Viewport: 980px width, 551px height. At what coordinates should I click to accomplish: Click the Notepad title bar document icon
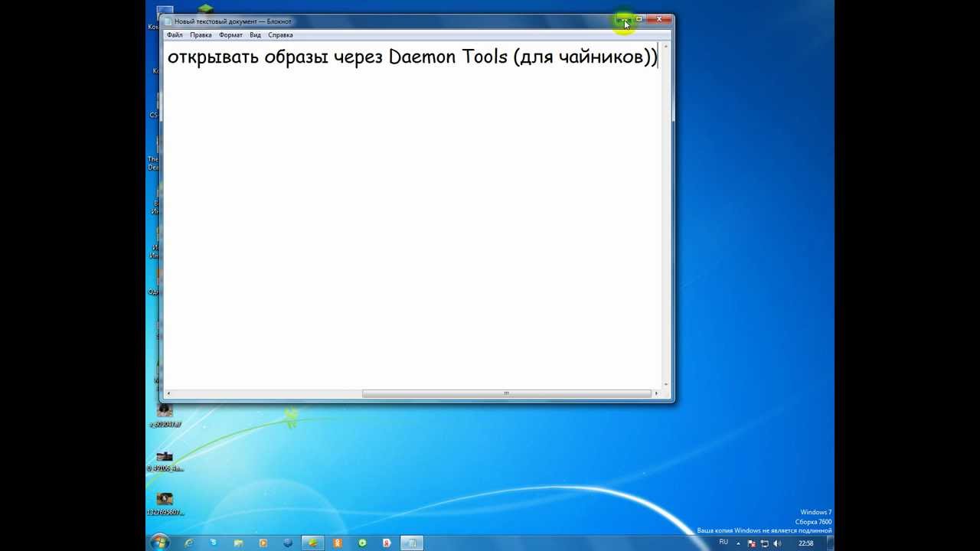(168, 21)
